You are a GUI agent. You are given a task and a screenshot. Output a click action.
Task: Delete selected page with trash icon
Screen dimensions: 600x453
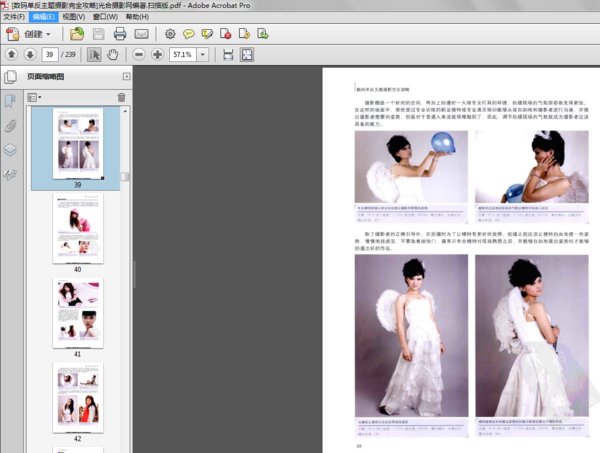[122, 97]
